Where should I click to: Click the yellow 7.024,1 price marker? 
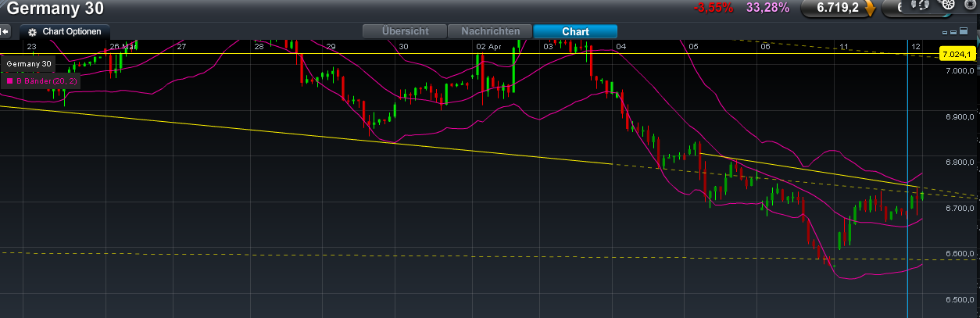click(x=957, y=54)
